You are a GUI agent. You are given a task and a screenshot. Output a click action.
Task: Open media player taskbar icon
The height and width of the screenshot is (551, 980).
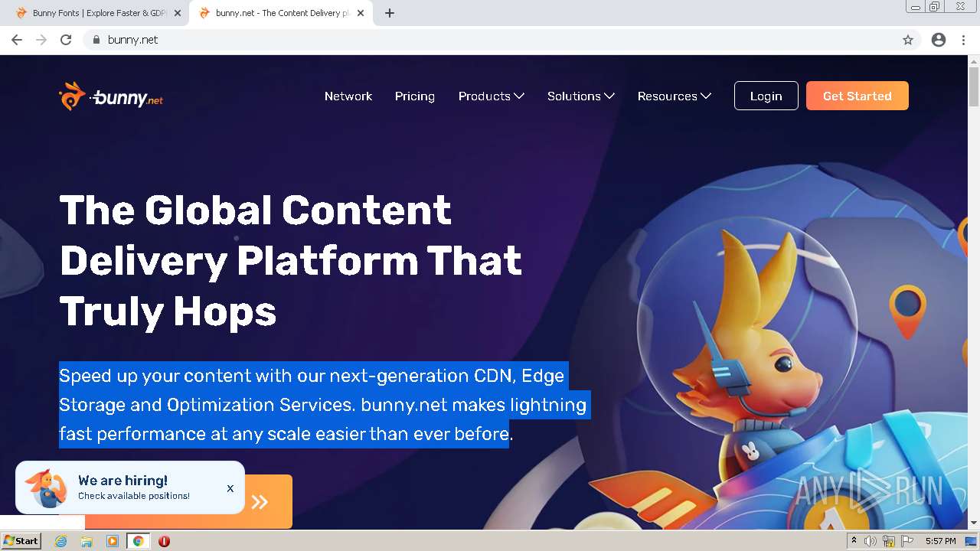point(113,541)
